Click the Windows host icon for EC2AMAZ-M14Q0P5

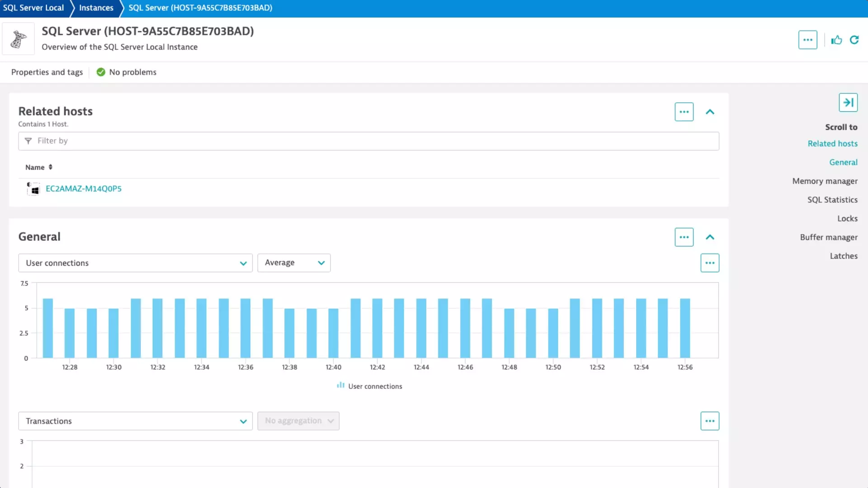coord(33,188)
